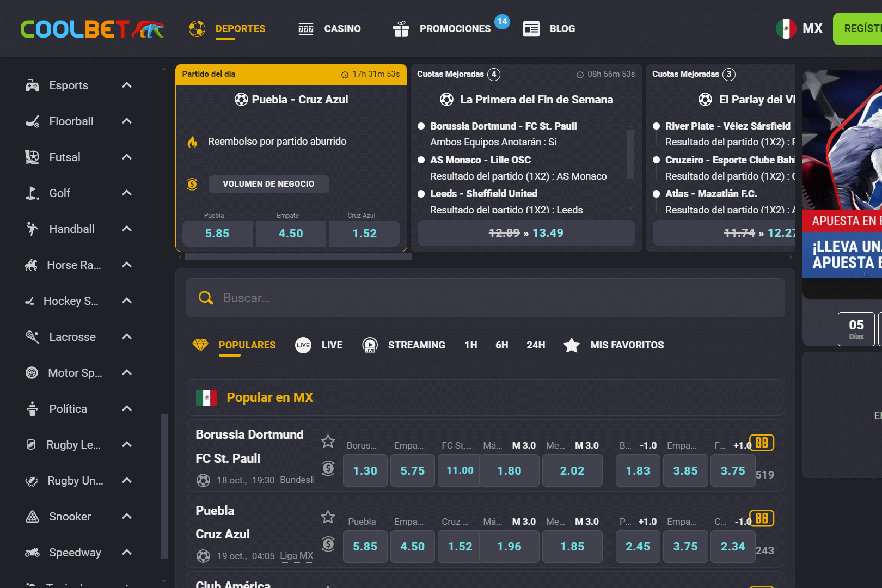Collapse the Hockey chevron
Image resolution: width=882 pixels, height=588 pixels.
pyautogui.click(x=127, y=301)
